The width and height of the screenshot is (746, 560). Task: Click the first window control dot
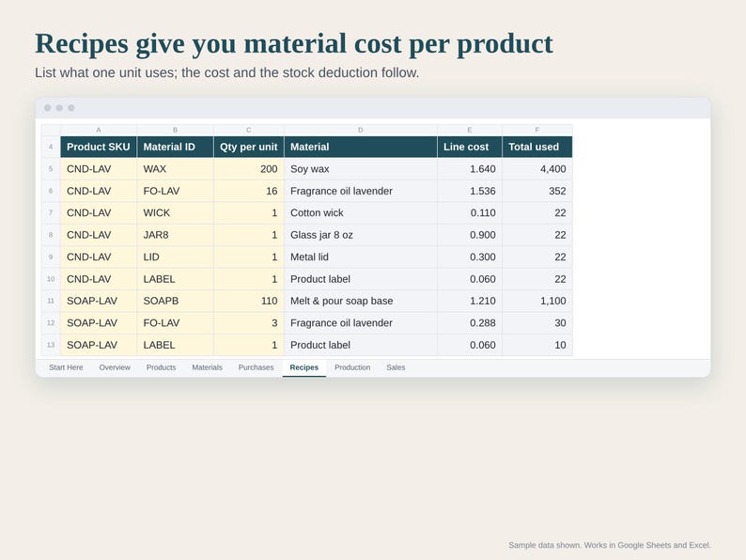click(x=48, y=108)
